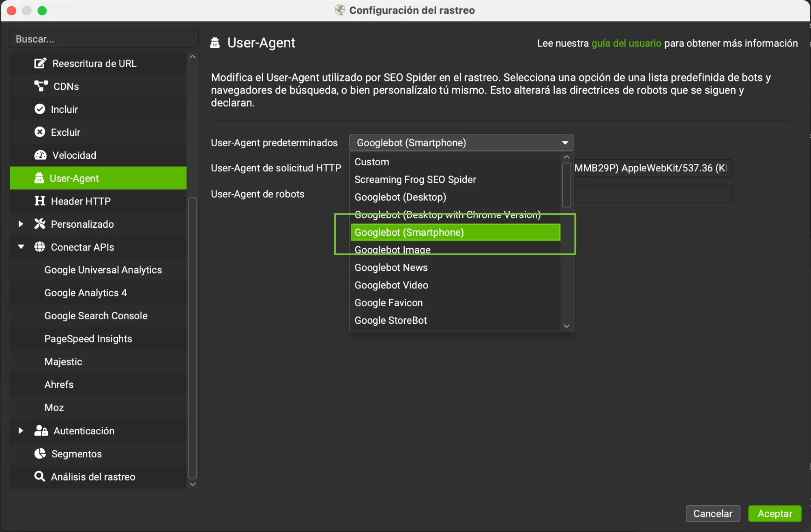
Task: Open the User-Agent predeterminados dropdown
Action: click(461, 143)
